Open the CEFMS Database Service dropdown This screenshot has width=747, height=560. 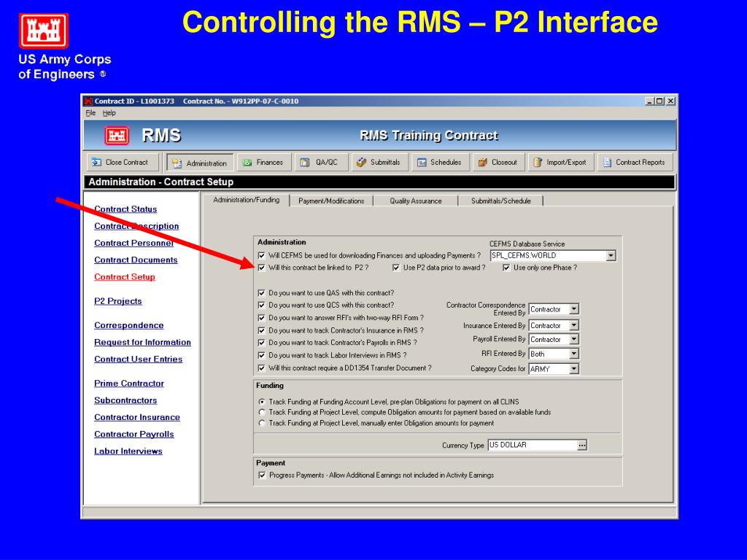[x=611, y=256]
